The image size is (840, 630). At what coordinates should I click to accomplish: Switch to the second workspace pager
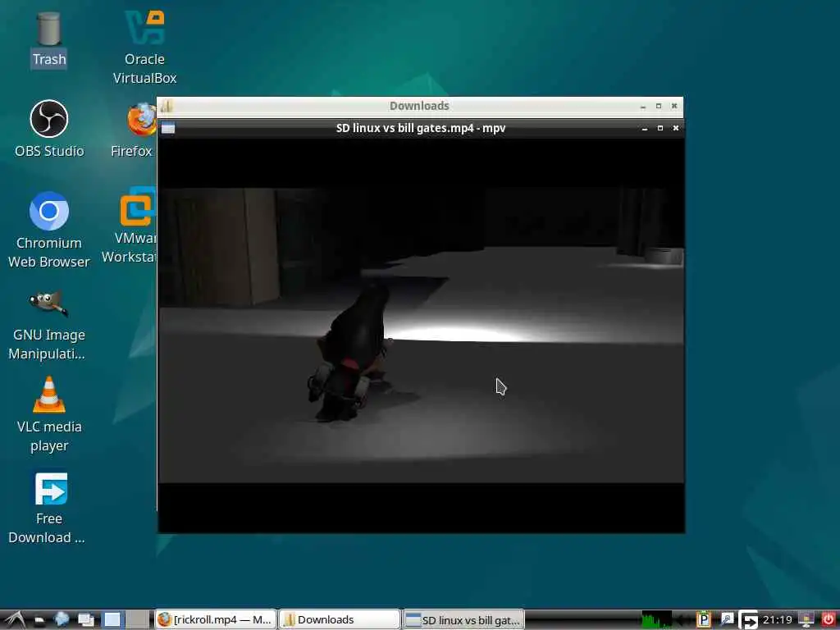tap(138, 620)
